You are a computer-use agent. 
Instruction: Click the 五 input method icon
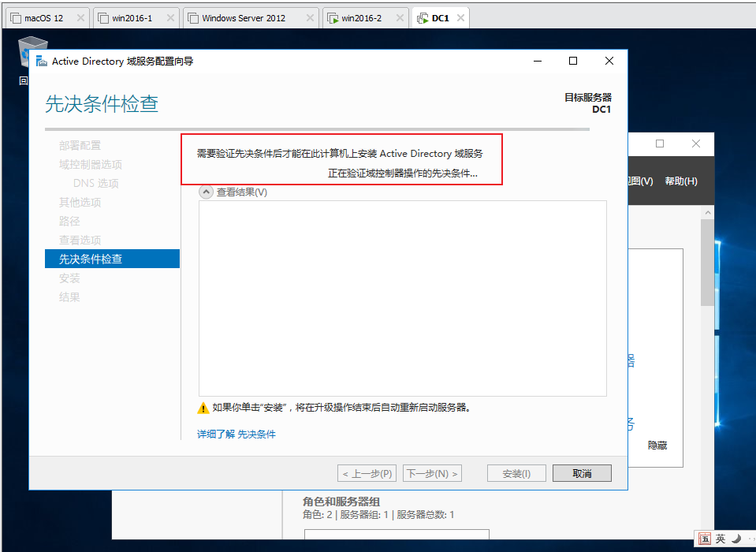tap(705, 539)
